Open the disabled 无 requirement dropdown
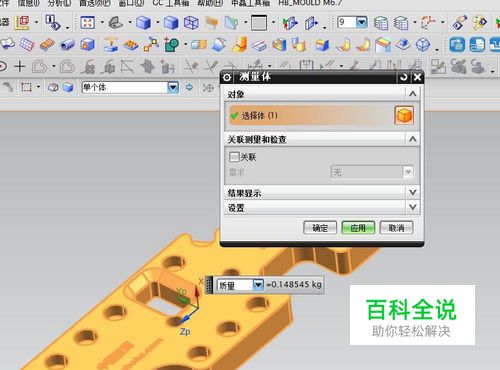Viewport: 500px width, 370px height. tap(408, 172)
